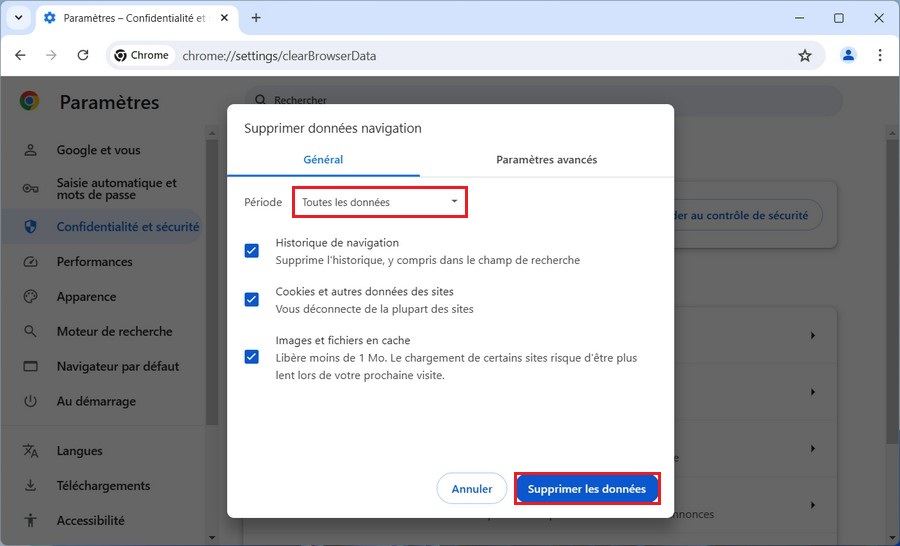The image size is (900, 546).
Task: Click the Langues translate icon
Action: pos(30,451)
